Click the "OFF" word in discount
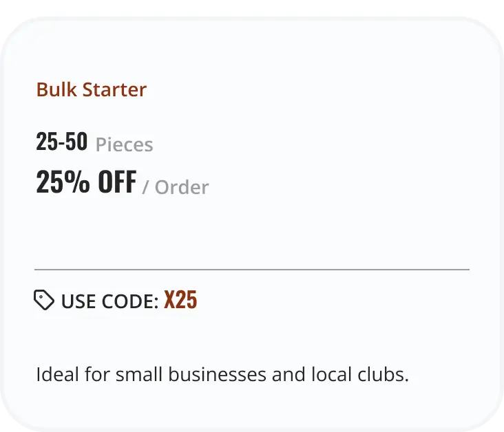 click(116, 182)
